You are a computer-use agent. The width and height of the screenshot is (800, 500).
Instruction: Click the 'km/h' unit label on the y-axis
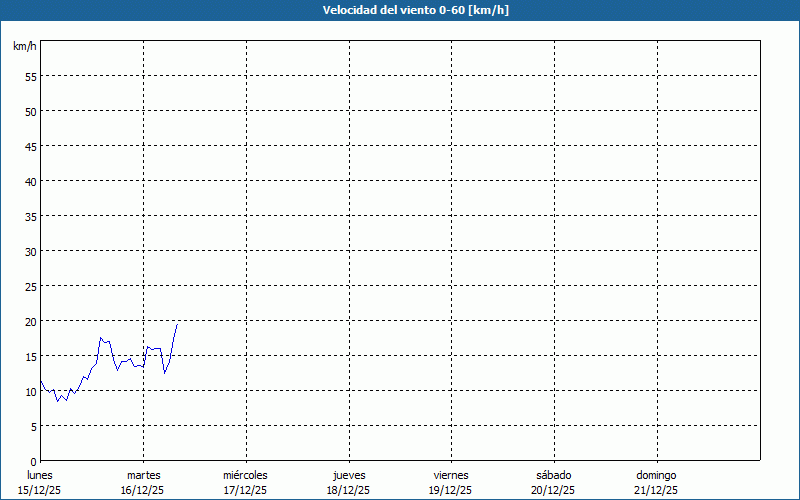point(25,46)
